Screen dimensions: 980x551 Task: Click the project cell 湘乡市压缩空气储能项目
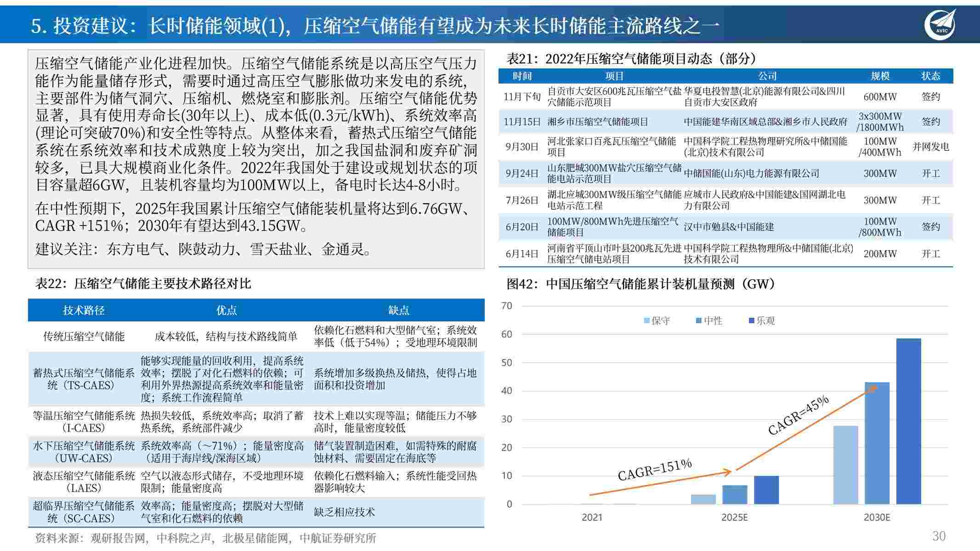598,122
